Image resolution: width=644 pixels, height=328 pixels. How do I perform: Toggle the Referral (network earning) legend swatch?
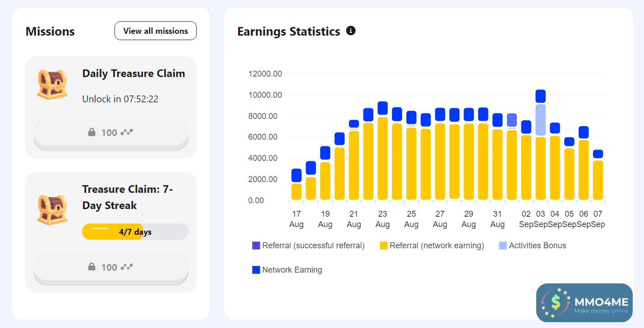(x=384, y=246)
